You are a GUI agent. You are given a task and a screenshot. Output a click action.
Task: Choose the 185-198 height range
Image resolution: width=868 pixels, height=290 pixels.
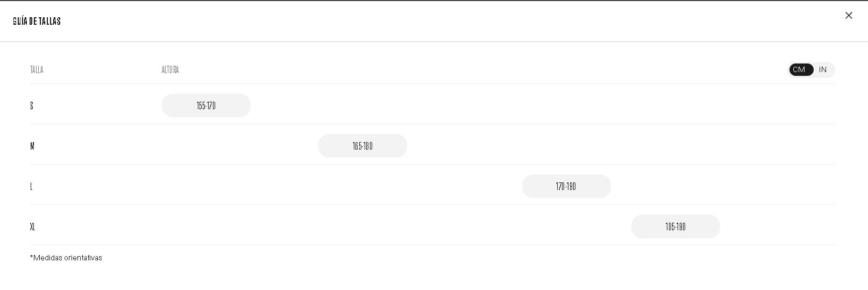(675, 227)
